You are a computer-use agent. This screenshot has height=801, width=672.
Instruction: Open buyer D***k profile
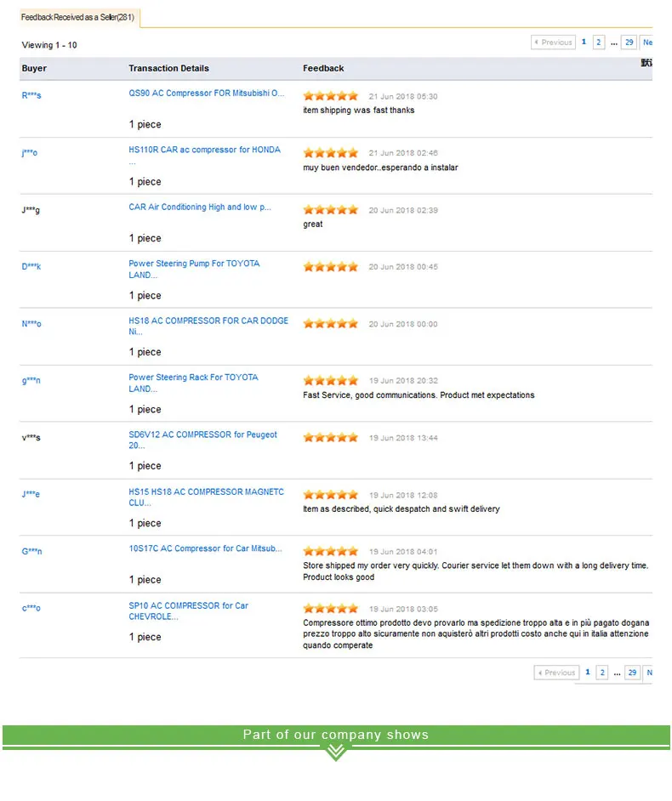(x=31, y=266)
